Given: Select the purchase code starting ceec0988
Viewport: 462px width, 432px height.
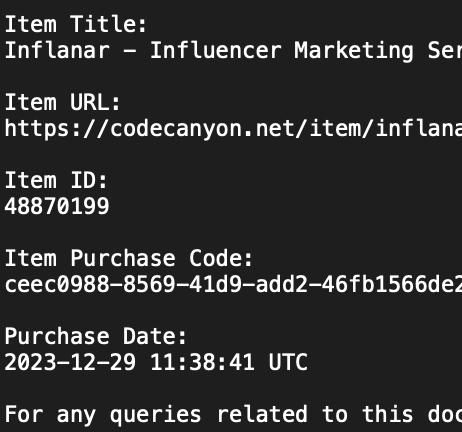Looking at the screenshot, I should 233,284.
